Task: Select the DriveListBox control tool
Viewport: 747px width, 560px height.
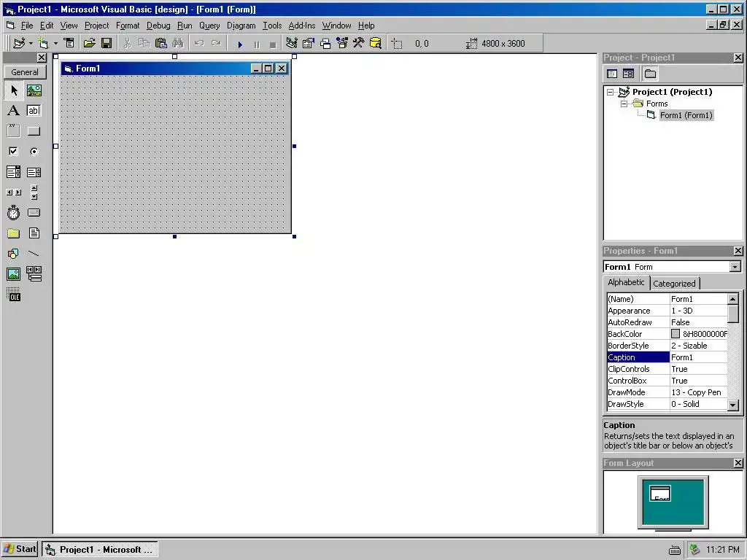Action: pos(34,213)
